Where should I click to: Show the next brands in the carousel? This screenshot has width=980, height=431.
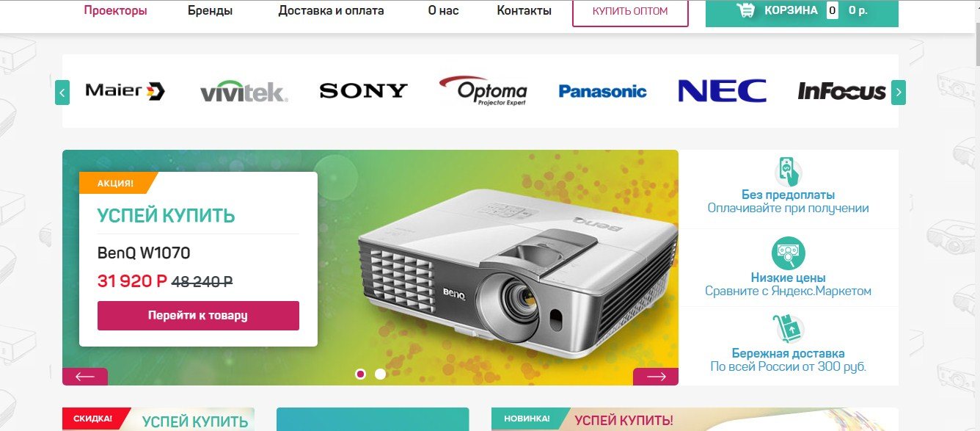click(899, 93)
